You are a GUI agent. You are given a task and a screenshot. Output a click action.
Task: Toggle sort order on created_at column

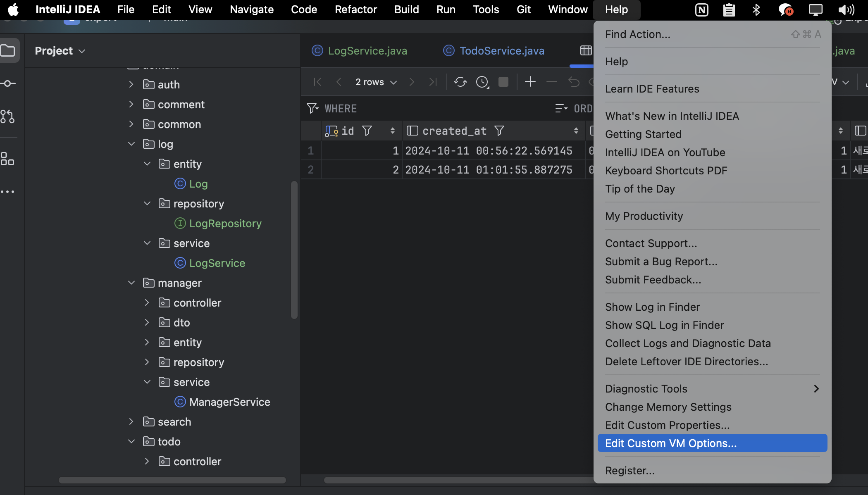click(x=576, y=131)
